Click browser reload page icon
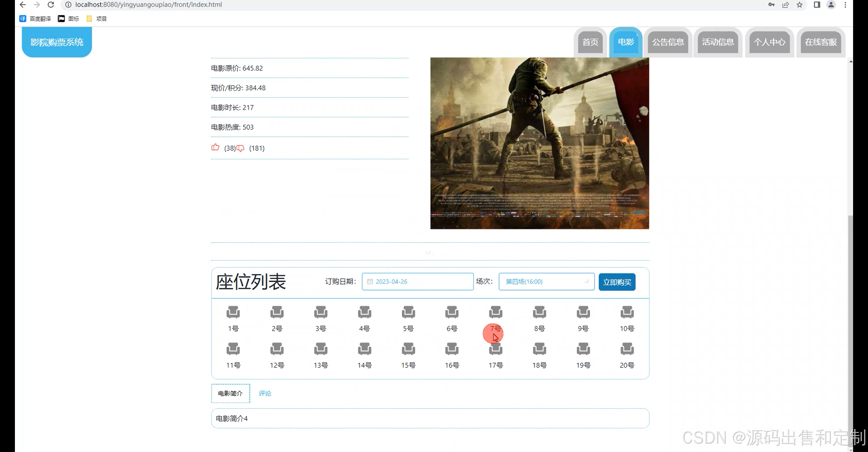Screen dimensions: 868x452 coord(51,5)
